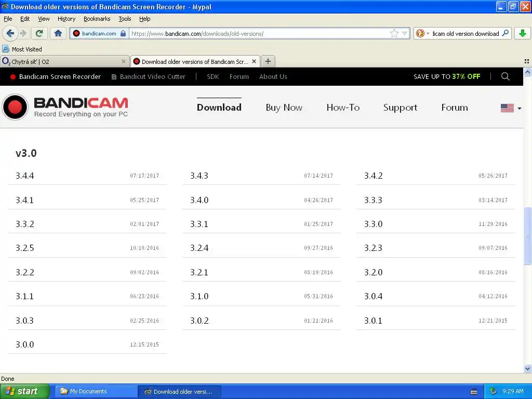Click the padlock site identity icon
The height and width of the screenshot is (399, 532).
[123, 33]
